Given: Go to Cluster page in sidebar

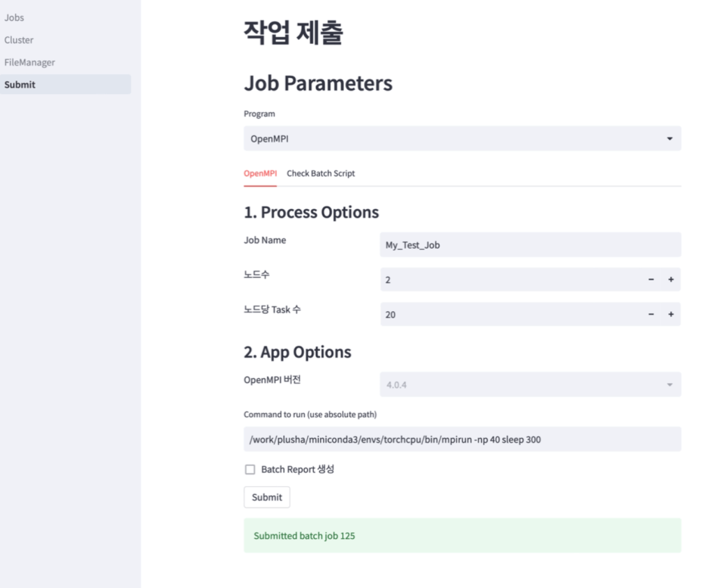Looking at the screenshot, I should [19, 40].
